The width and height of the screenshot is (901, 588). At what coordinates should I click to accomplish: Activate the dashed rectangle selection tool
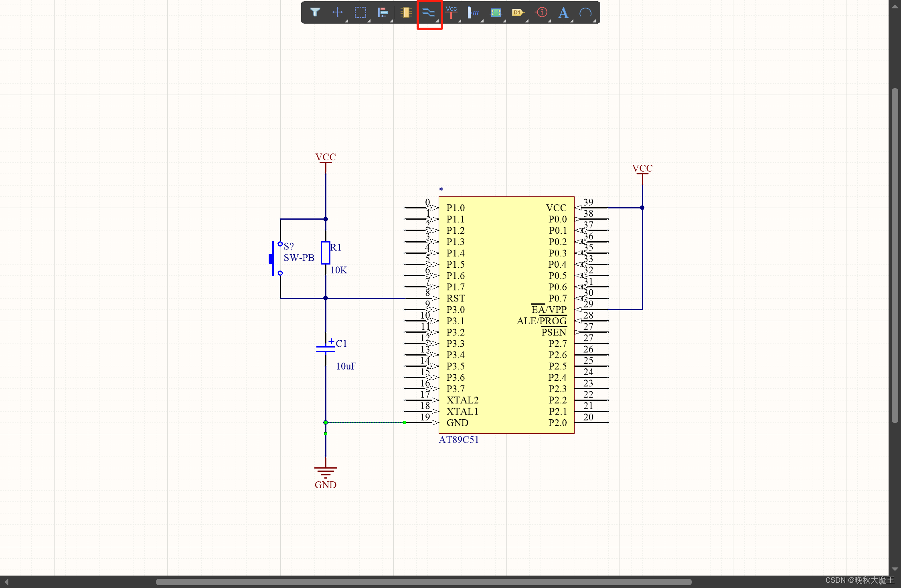(x=360, y=12)
